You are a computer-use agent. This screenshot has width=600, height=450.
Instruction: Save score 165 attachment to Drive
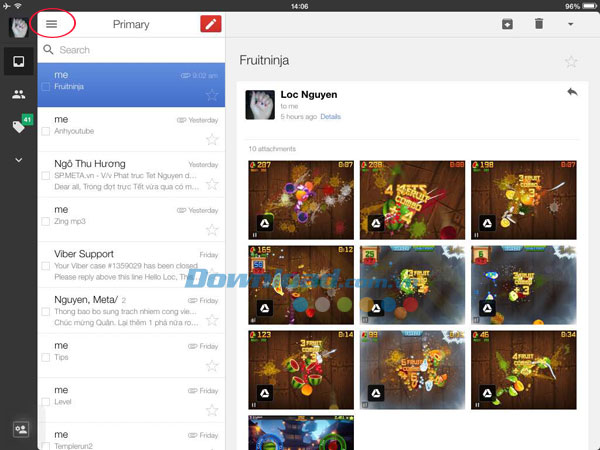point(265,308)
